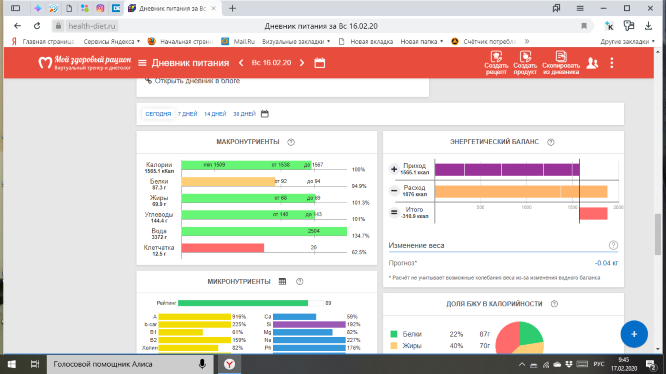Select the 14 дней period tab
Screen dimensions: 666x374
[x=215, y=114]
